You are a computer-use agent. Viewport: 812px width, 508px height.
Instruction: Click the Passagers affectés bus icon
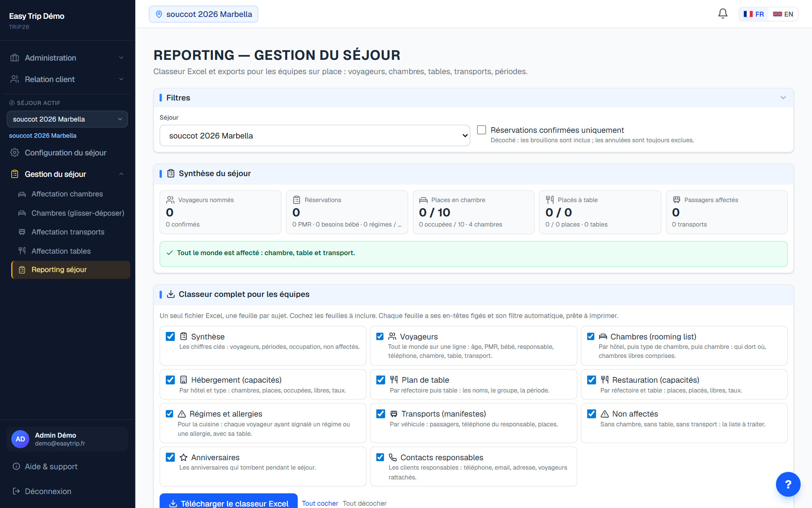(676, 200)
